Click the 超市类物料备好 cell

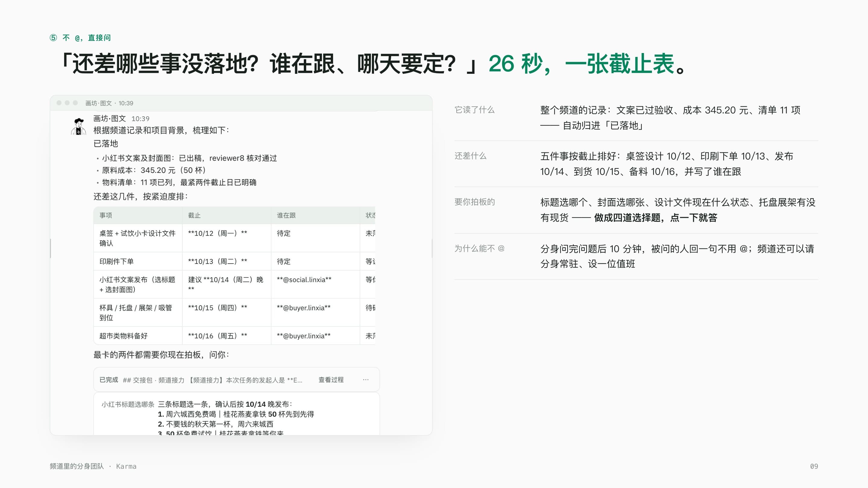click(x=138, y=336)
